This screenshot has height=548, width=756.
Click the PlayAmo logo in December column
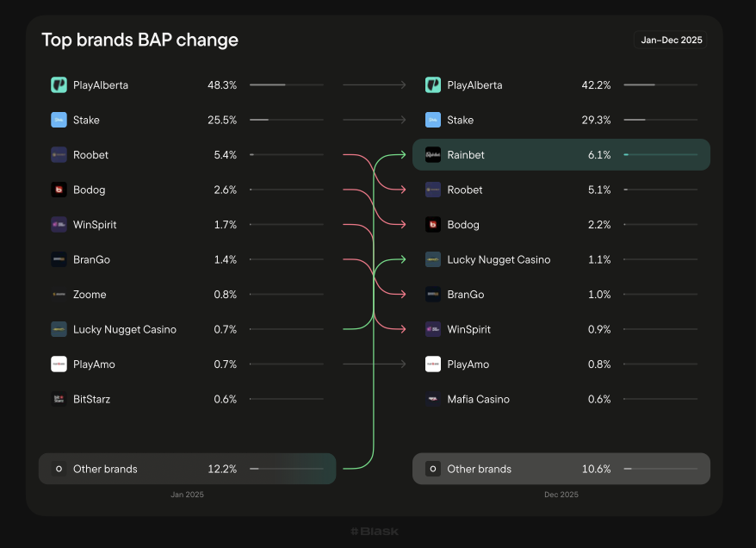(x=433, y=364)
